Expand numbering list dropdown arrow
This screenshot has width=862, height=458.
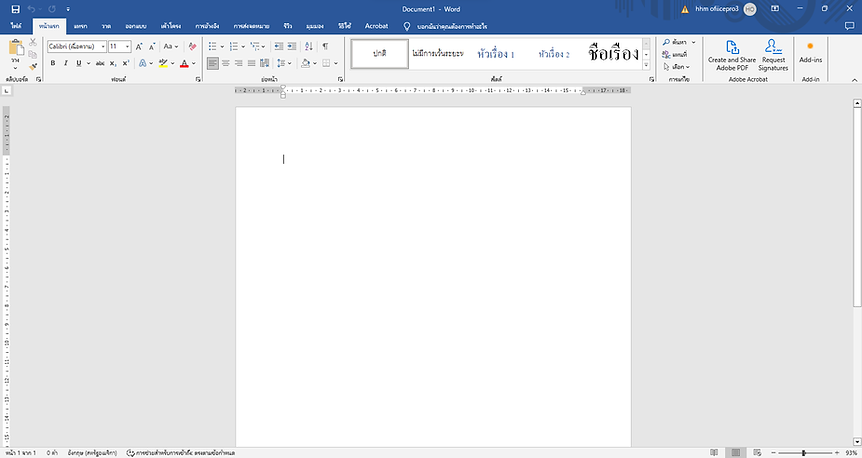click(x=243, y=47)
